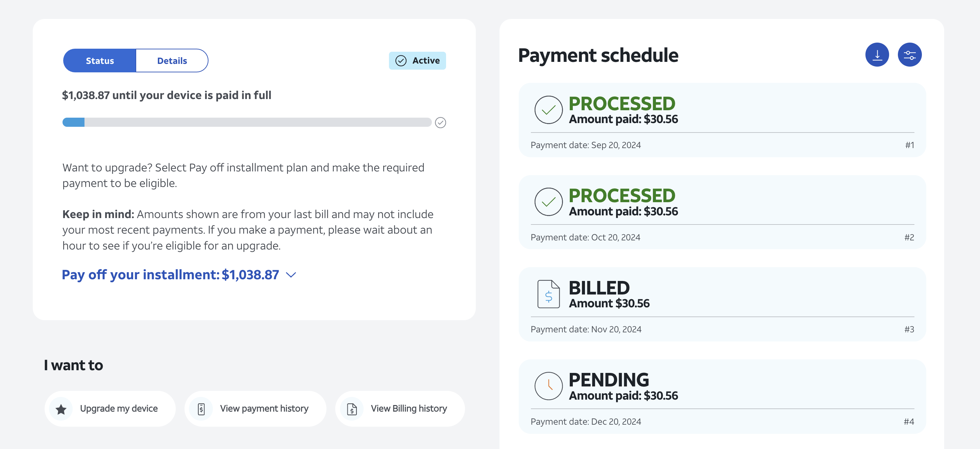Click the Active status badge
The height and width of the screenshot is (449, 980).
(x=417, y=61)
